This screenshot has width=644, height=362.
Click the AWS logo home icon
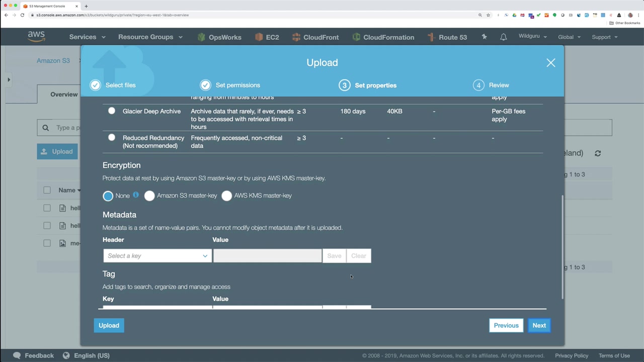tap(36, 37)
